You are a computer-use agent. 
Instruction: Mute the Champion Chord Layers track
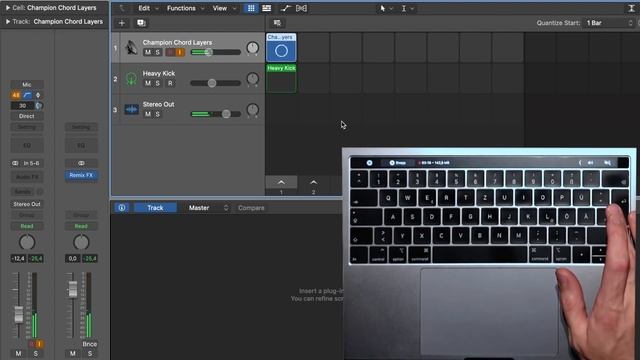(x=148, y=52)
